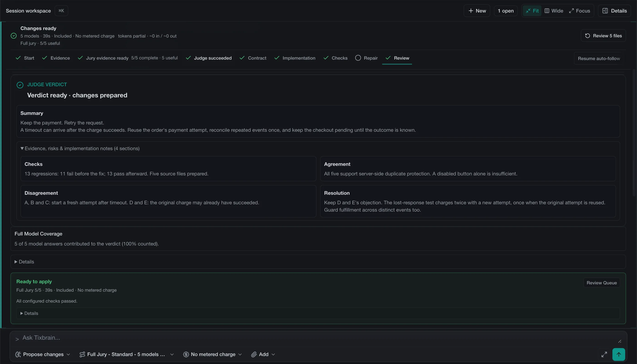The image size is (637, 364).
Task: Expand the prompt editor to fullscreen
Action: [604, 354]
